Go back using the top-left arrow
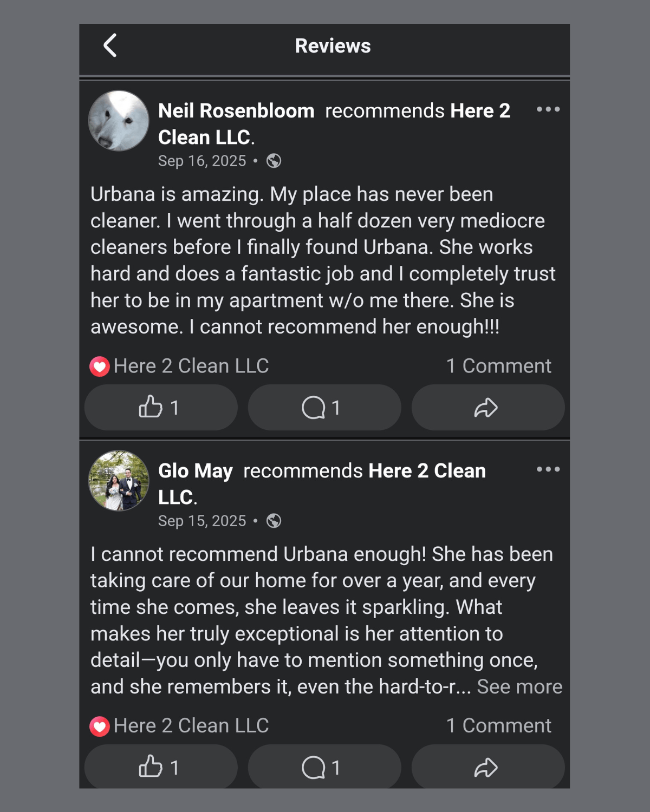Image resolution: width=650 pixels, height=812 pixels. [110, 45]
